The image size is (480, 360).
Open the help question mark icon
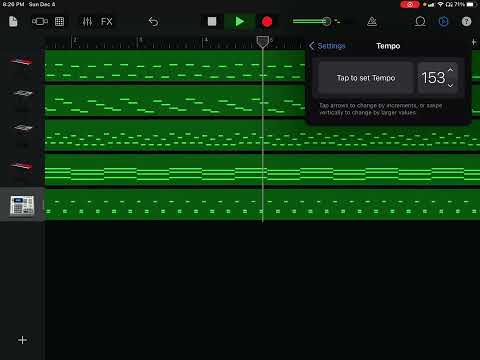tap(466, 22)
